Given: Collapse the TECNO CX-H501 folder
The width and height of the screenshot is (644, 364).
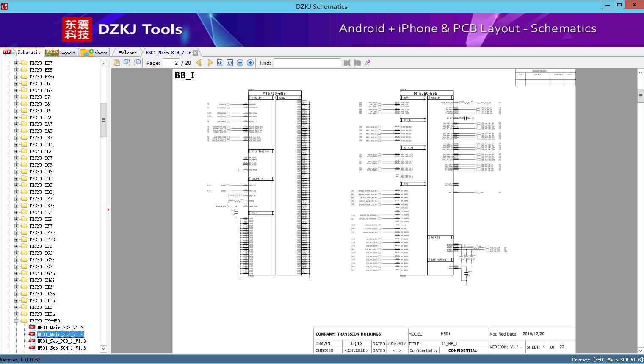Looking at the screenshot, I should tap(17, 321).
